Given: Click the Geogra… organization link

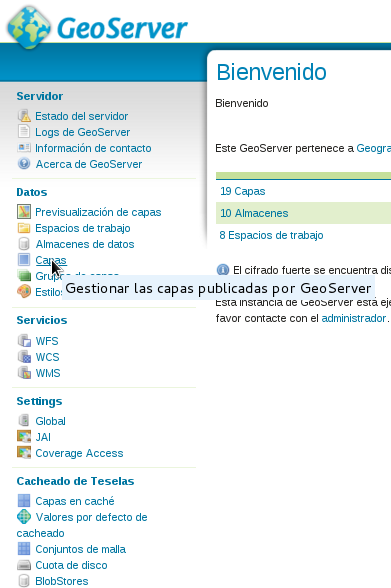Looking at the screenshot, I should (x=373, y=148).
